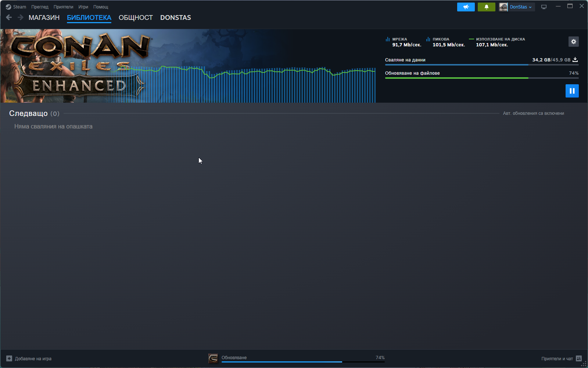The width and height of the screenshot is (588, 368).
Task: Pause the Conan Exiles download
Action: 572,91
